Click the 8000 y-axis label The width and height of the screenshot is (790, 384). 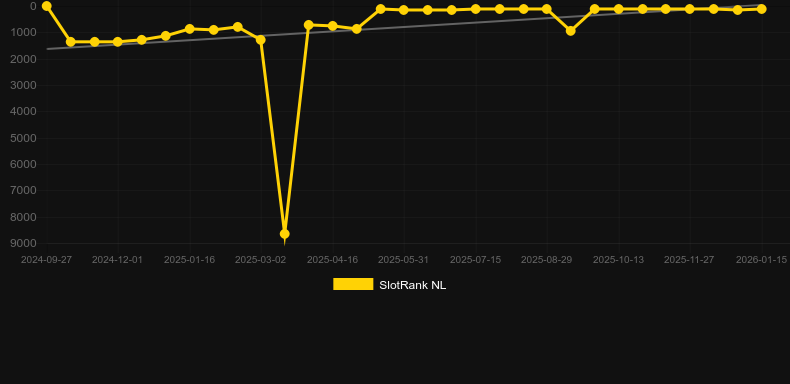point(23,217)
